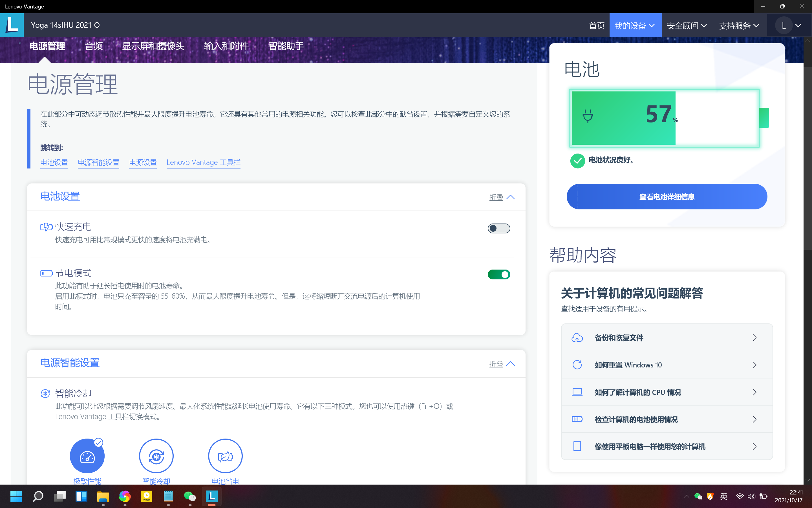812x508 pixels.
Task: Jump to 电源智能设置 link
Action: click(x=98, y=163)
